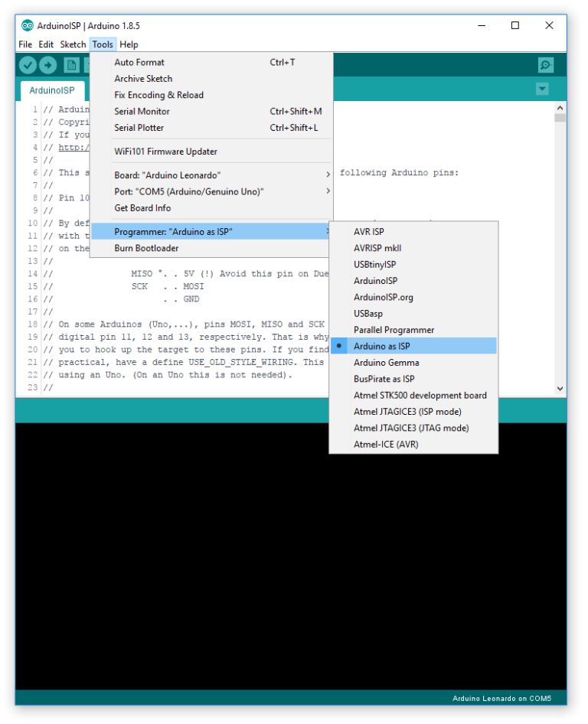Viewport: 588px width, 724px height.
Task: Select BusPirate as ISP programmer
Action: [x=414, y=379]
